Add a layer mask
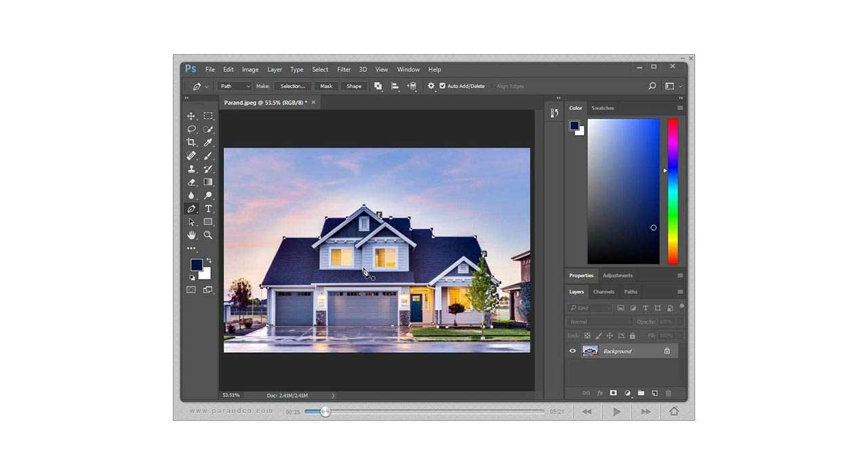 [x=614, y=392]
